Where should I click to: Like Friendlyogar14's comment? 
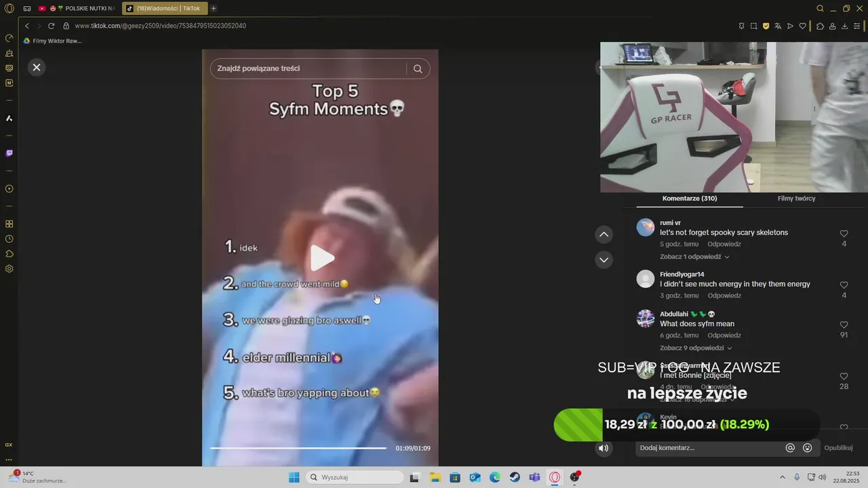pyautogui.click(x=844, y=285)
